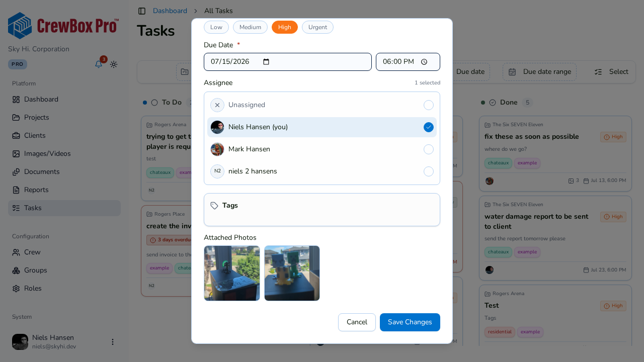Viewport: 644px width, 362px height.
Task: Click the PRO plan badge
Action: (x=18, y=64)
